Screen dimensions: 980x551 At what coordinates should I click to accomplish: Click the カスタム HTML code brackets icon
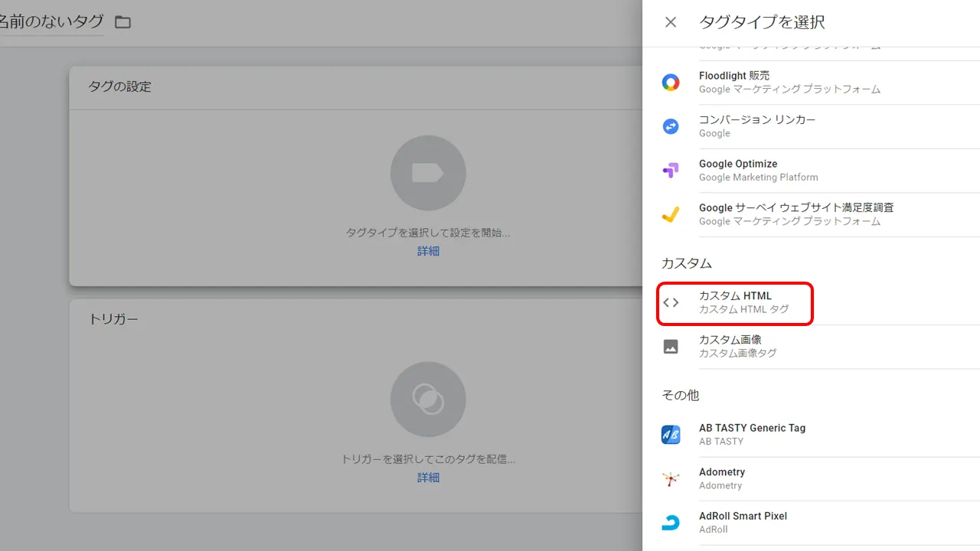(x=671, y=302)
